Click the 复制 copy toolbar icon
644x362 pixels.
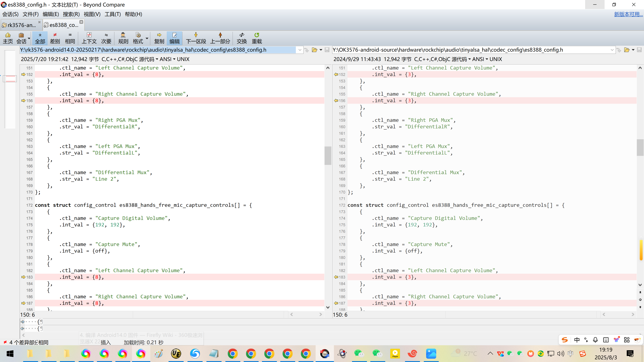tap(159, 38)
